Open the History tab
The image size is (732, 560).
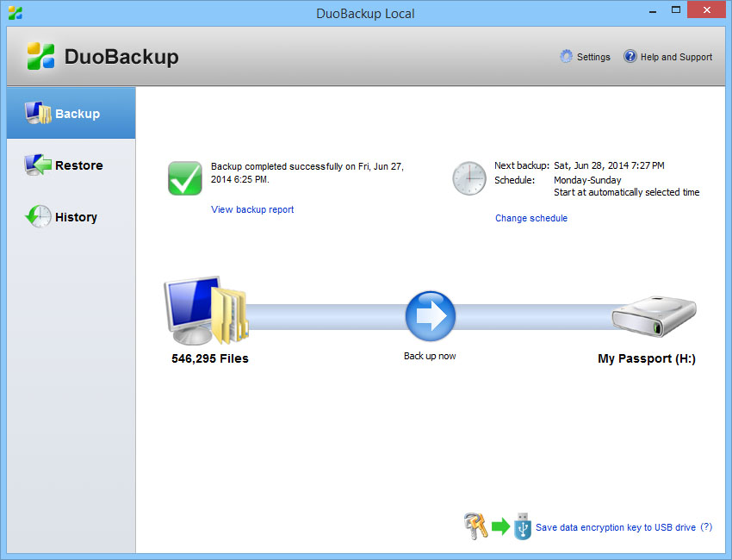point(71,217)
